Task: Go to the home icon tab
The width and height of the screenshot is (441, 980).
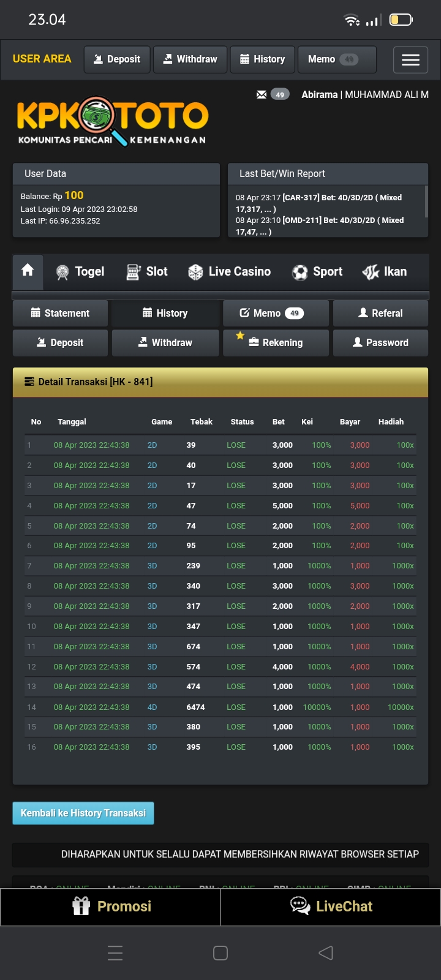Action: click(x=28, y=271)
